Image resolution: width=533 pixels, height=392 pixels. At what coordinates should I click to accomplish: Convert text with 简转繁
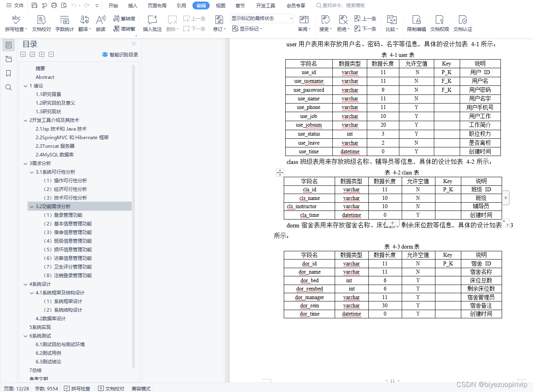[x=124, y=29]
